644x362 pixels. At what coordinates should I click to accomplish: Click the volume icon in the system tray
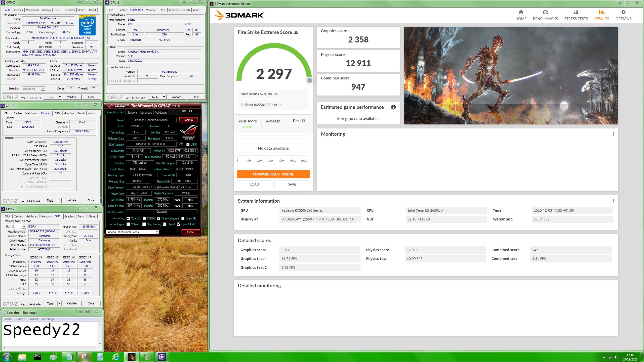616,357
